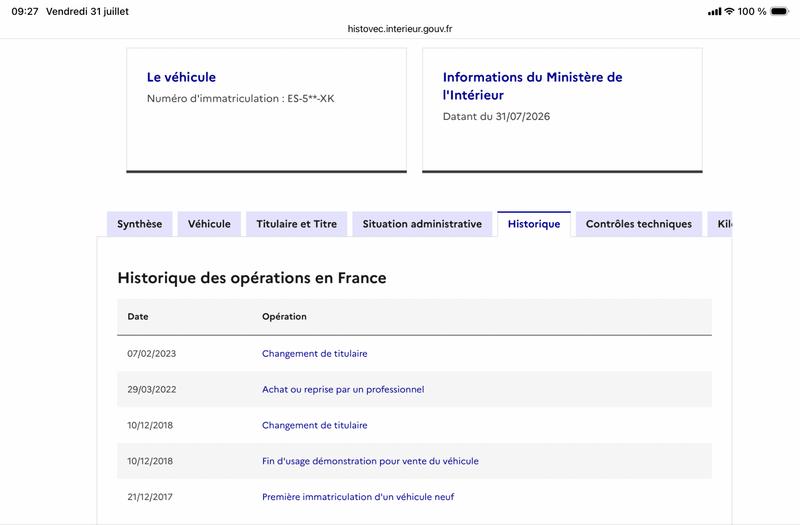This screenshot has height=525, width=800.
Task: Click the Le véhicule card heading
Action: [x=181, y=77]
